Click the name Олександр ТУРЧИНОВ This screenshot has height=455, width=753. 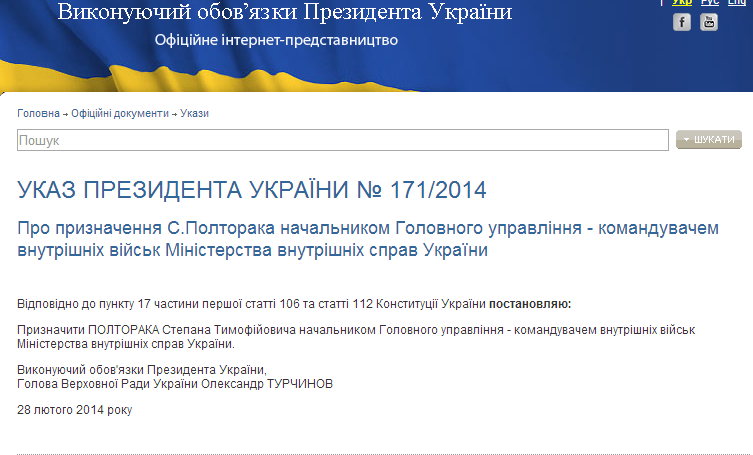click(x=267, y=384)
